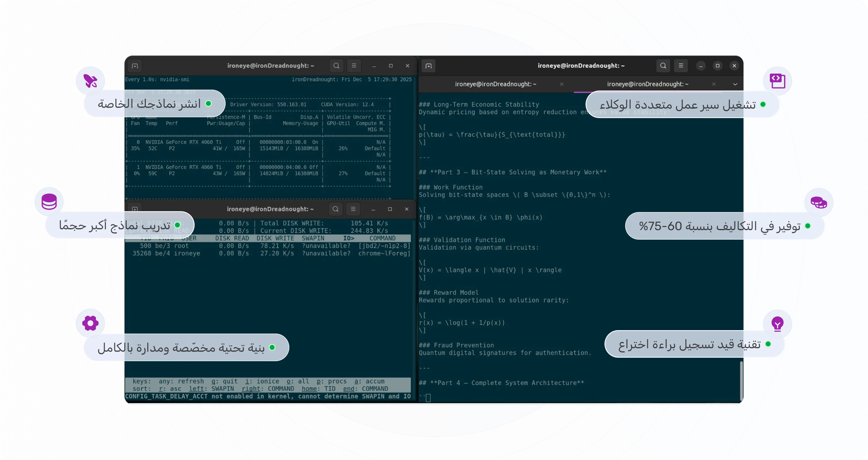Click the purple coins icon on the right edge
Image resolution: width=868 pixels, height=460 pixels.
pyautogui.click(x=819, y=202)
